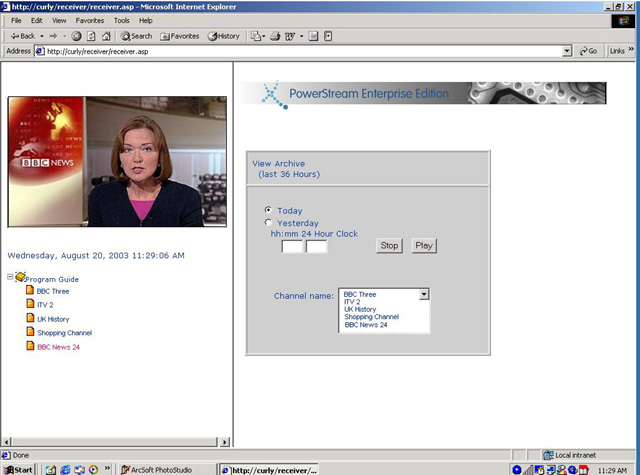Click the Play button in View Archive
This screenshot has height=475, width=640.
pos(424,246)
